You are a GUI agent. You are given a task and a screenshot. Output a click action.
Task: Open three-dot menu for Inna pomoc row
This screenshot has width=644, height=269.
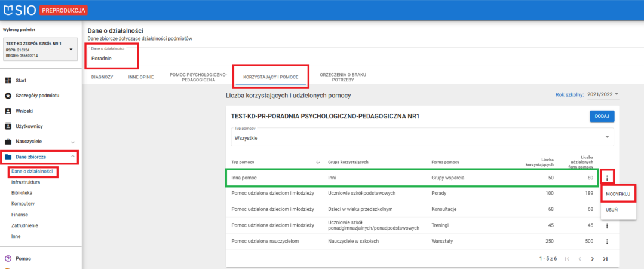(x=607, y=178)
